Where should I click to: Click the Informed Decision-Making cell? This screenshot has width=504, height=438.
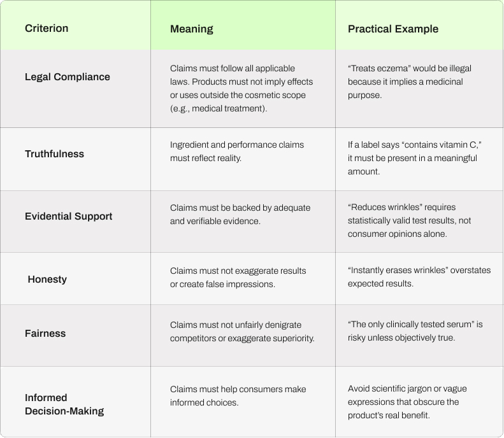pyautogui.click(x=64, y=404)
